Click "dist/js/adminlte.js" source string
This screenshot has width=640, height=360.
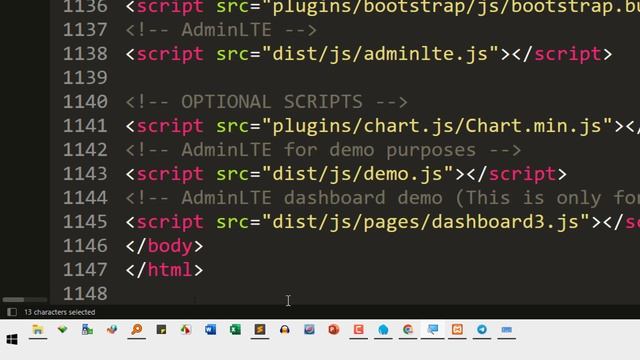pyautogui.click(x=380, y=54)
